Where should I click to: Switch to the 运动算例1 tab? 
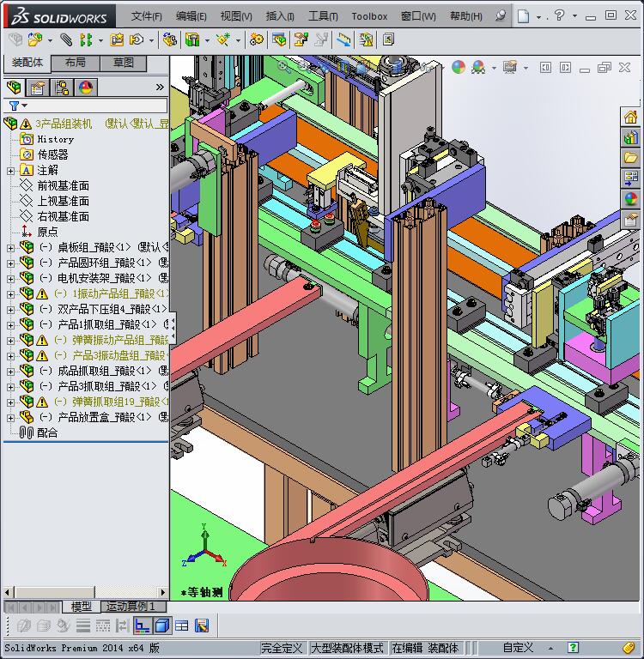point(133,607)
